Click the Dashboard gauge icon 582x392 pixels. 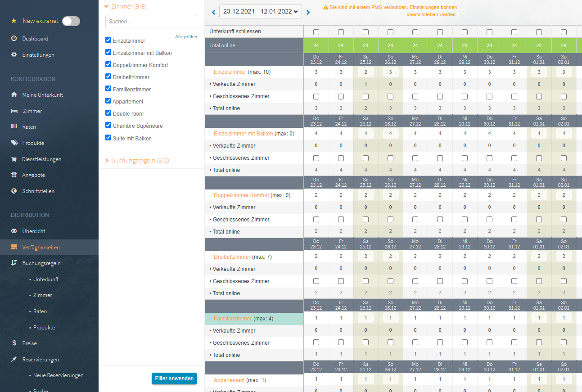(14, 39)
